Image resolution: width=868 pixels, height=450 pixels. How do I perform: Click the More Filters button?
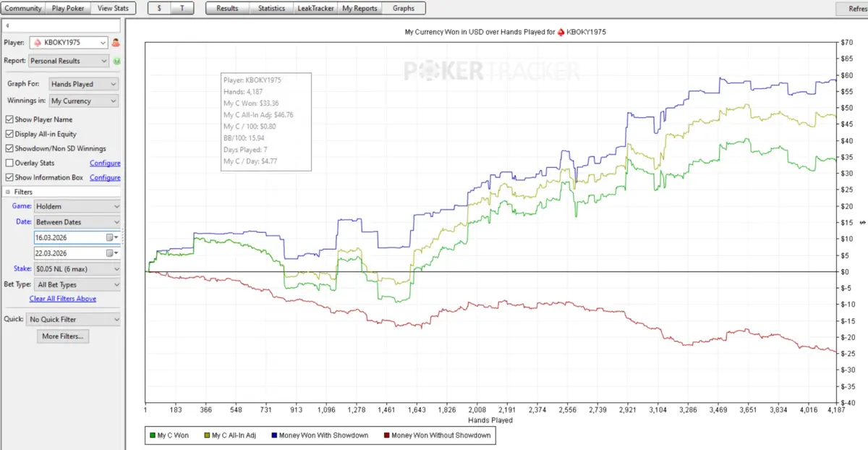62,336
